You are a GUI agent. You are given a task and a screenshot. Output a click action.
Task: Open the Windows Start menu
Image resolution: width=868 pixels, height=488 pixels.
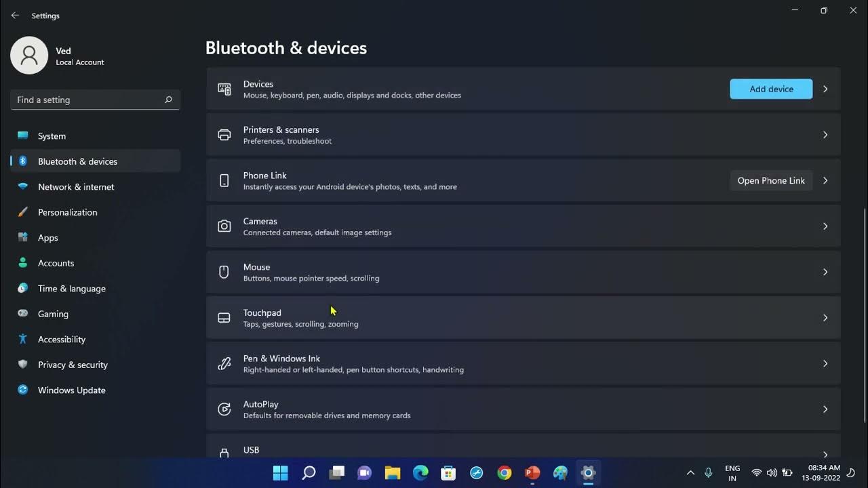280,472
